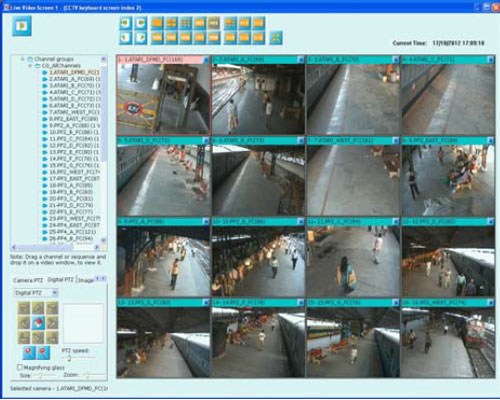
Task: Click header button of 14PF2_F_FC video pane
Action: (x=301, y=302)
